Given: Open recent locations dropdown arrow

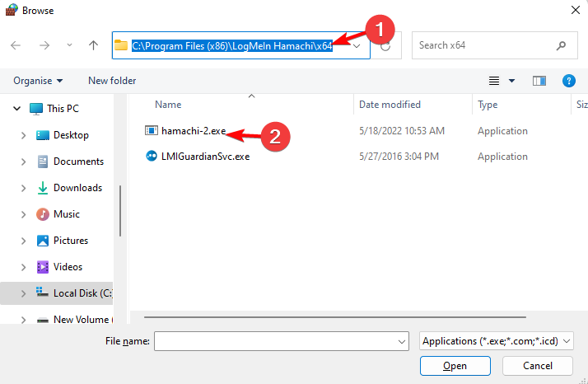Looking at the screenshot, I should click(x=69, y=45).
